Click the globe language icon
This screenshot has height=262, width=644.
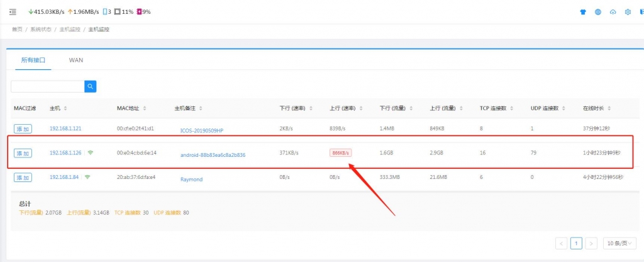coord(597,12)
